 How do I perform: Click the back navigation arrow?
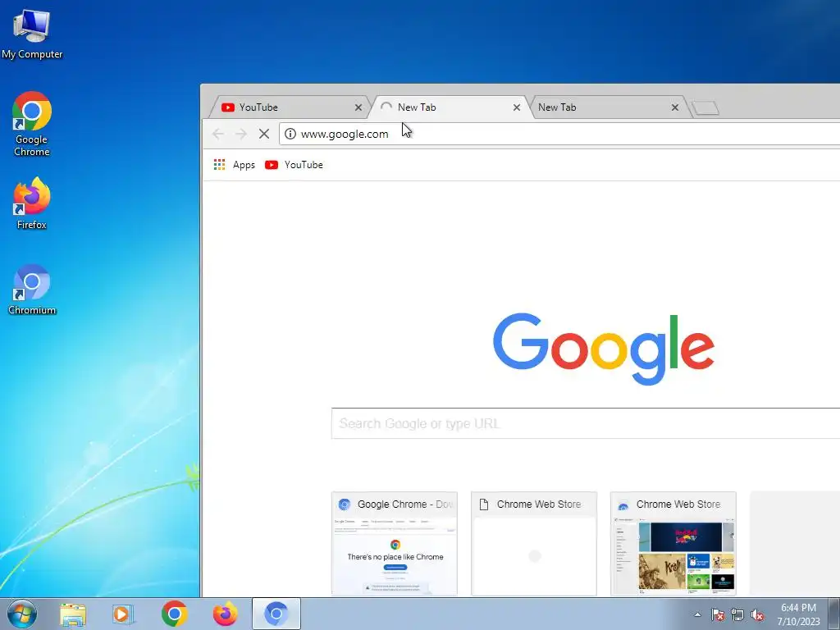218,134
